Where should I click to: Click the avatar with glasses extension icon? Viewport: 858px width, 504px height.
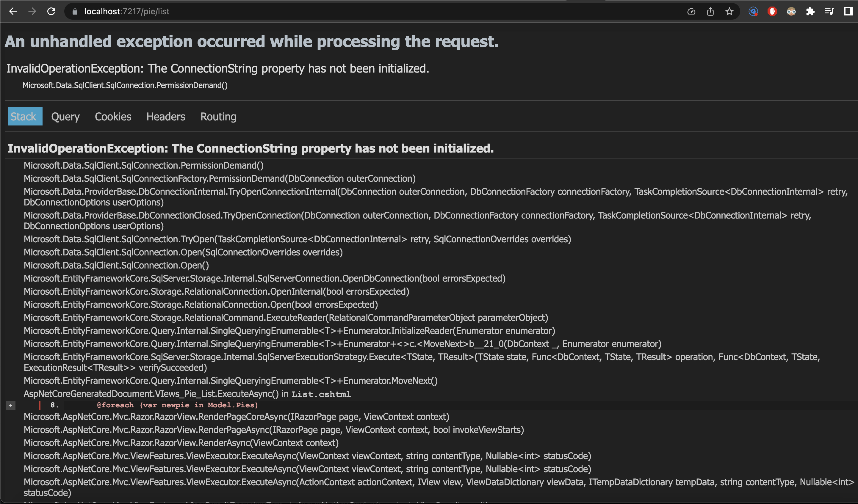(791, 12)
